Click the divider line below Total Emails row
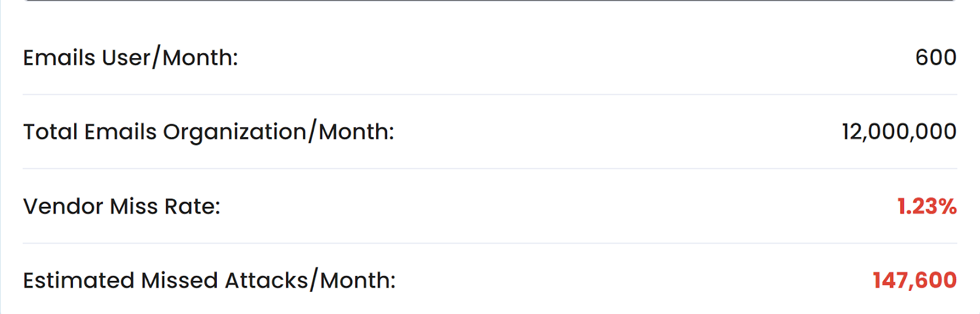This screenshot has width=980, height=314. coord(490,168)
